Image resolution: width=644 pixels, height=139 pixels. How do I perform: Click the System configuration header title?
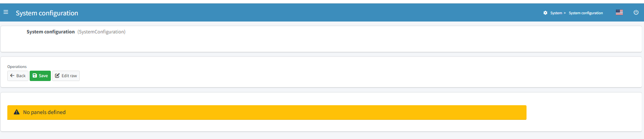47,13
